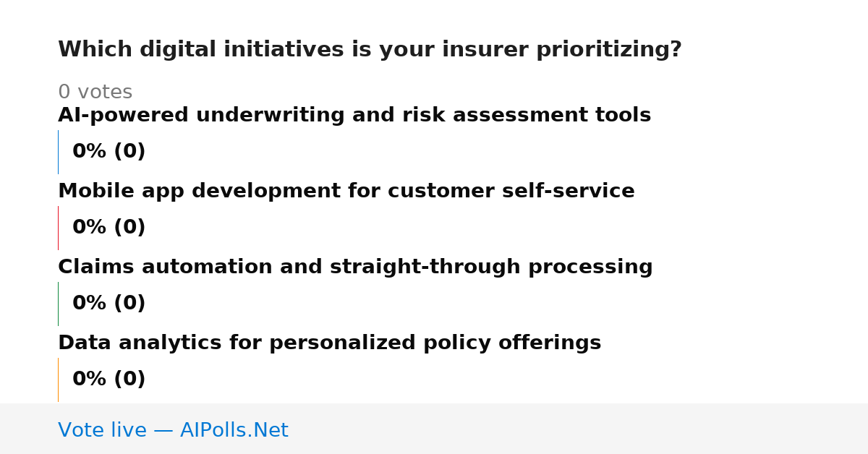This screenshot has height=454, width=868.
Task: Select Data analytics for personalized policy offerings
Action: (x=329, y=343)
